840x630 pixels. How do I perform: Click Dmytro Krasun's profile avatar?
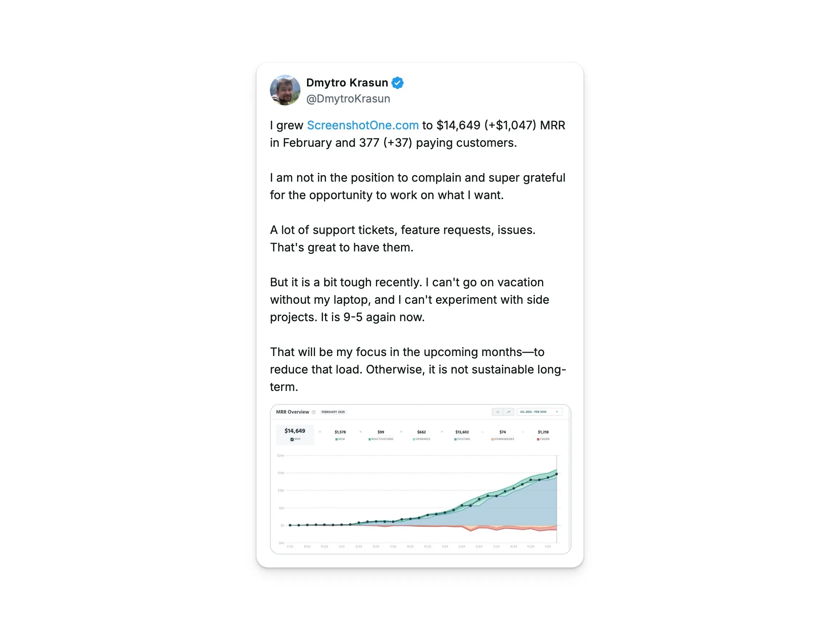pos(285,90)
